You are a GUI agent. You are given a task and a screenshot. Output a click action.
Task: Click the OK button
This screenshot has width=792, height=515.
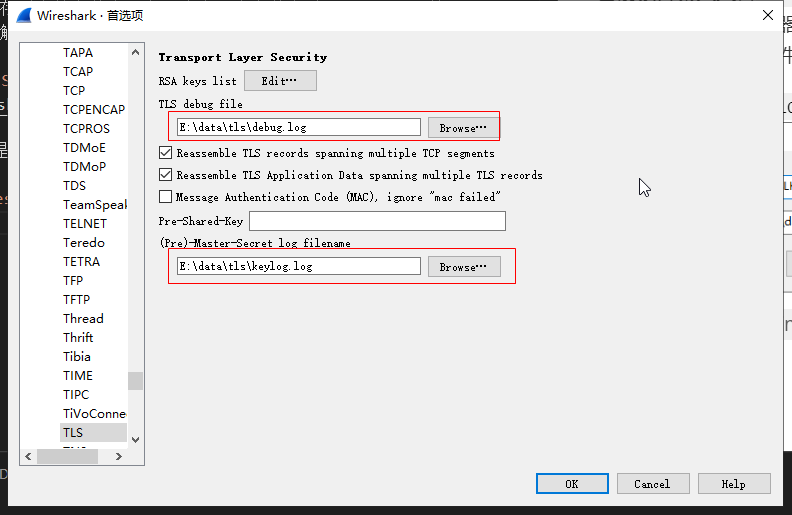(572, 484)
